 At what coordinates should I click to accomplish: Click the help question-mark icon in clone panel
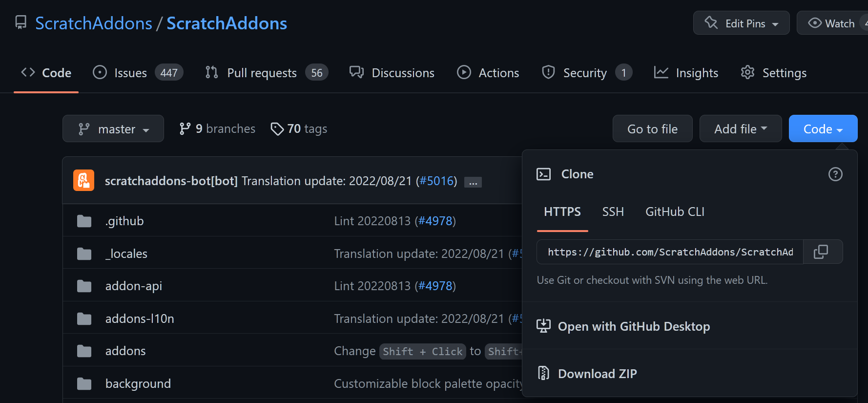[835, 174]
